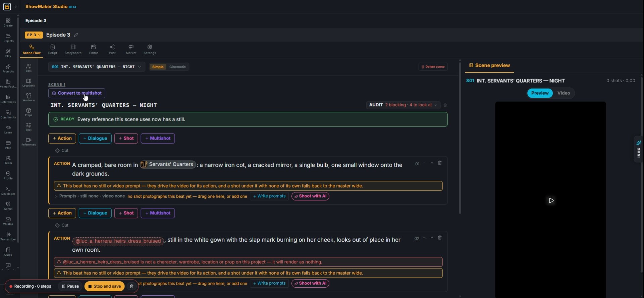Viewport: 644px width, 298px height.
Task: Delete action beat 01 with trash icon
Action: click(x=440, y=163)
